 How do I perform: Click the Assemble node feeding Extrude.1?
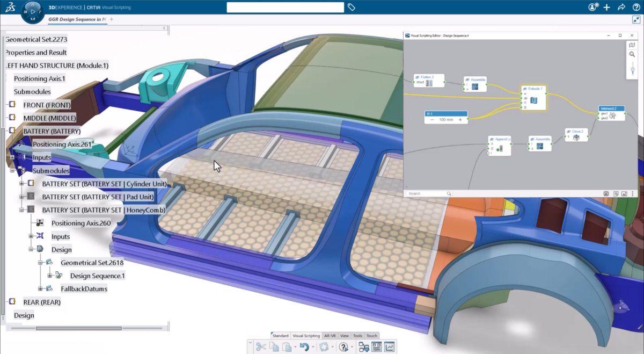point(475,86)
